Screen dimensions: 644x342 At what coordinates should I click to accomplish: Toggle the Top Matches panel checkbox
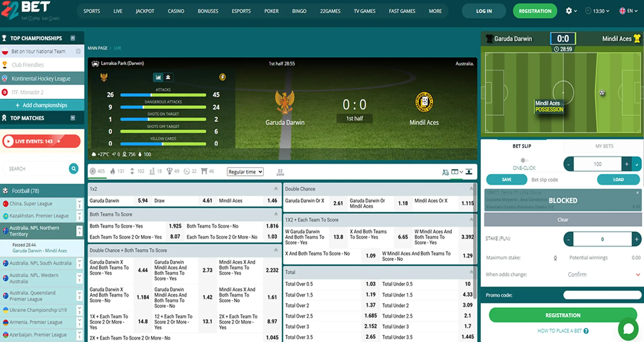73,118
